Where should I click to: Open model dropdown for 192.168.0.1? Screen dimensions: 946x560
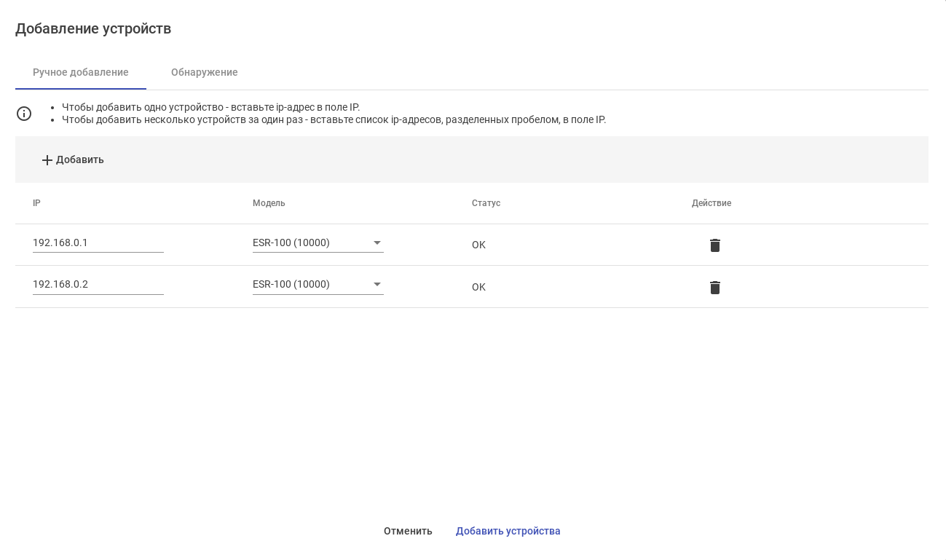[318, 242]
